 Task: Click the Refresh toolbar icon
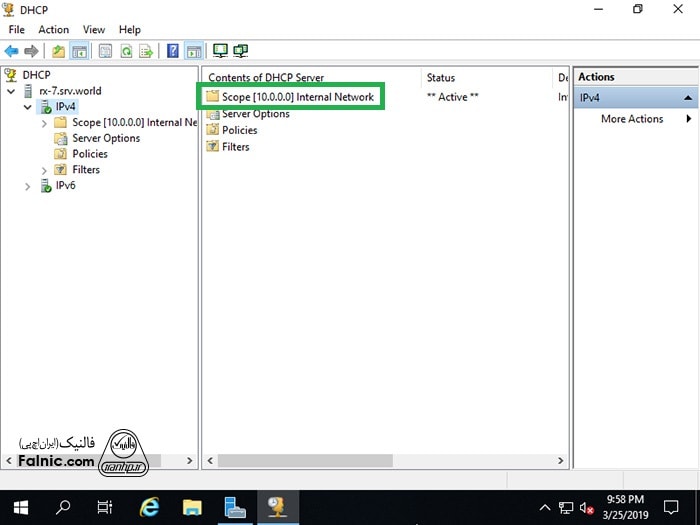(126, 51)
